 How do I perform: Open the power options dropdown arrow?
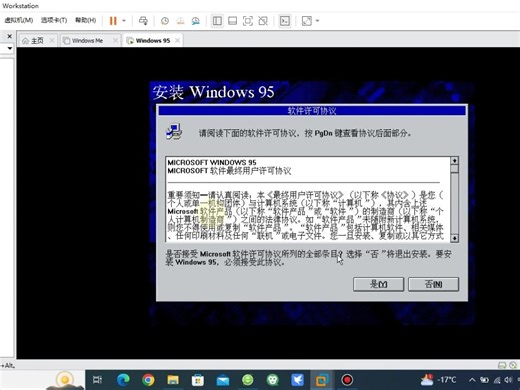[x=124, y=21]
